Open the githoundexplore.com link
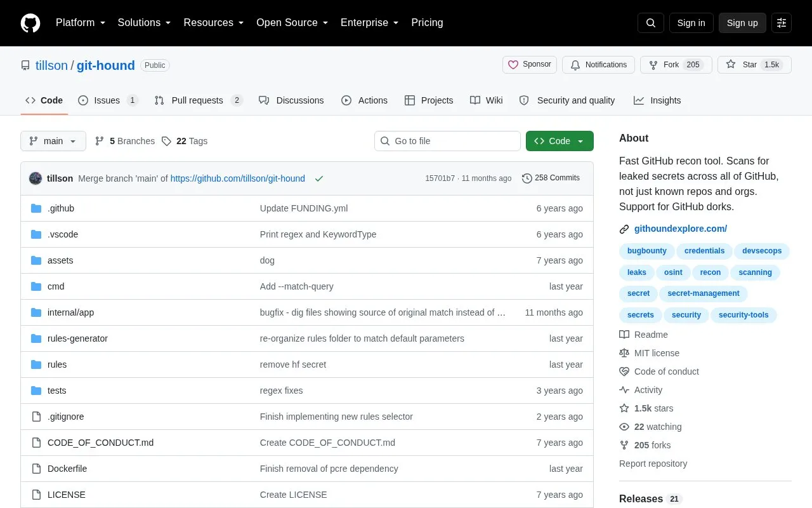 click(681, 229)
